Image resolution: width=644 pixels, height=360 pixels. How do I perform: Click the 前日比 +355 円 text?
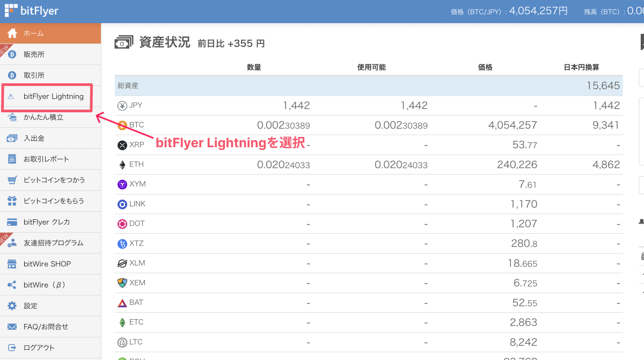pos(231,44)
